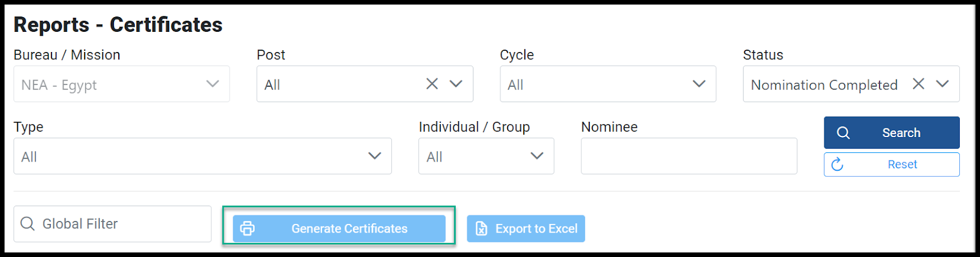This screenshot has height=257, width=980.
Task: Open the Cycle dropdown
Action: (x=608, y=84)
